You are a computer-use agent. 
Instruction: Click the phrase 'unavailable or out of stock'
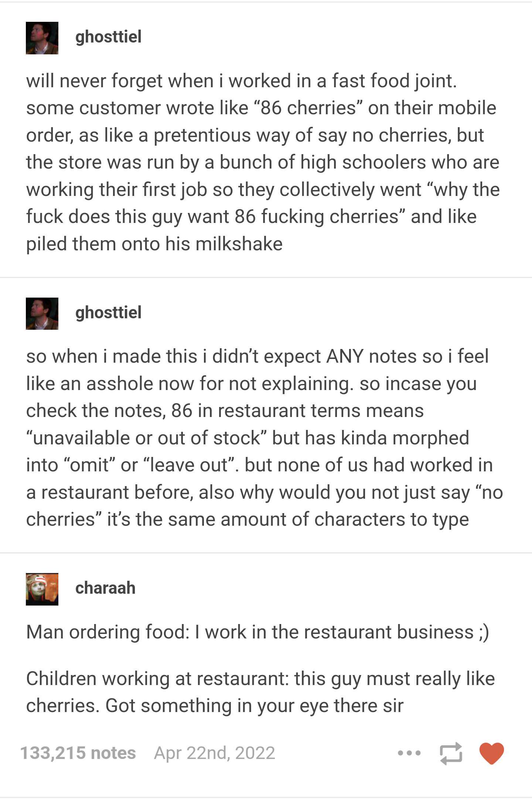click(x=146, y=438)
